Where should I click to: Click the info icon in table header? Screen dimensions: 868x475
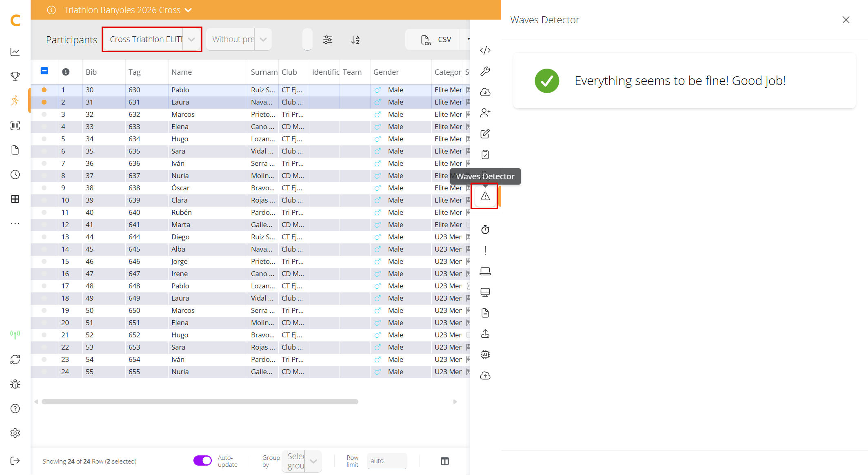click(x=66, y=72)
